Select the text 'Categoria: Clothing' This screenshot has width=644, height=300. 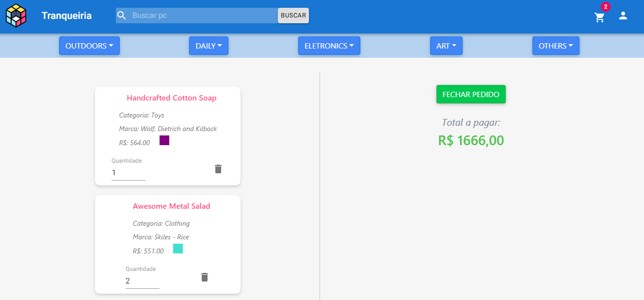point(161,224)
